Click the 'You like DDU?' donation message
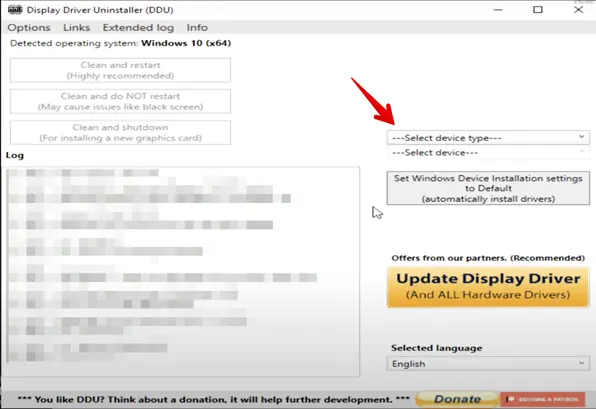The height and width of the screenshot is (409, 596). [x=214, y=399]
